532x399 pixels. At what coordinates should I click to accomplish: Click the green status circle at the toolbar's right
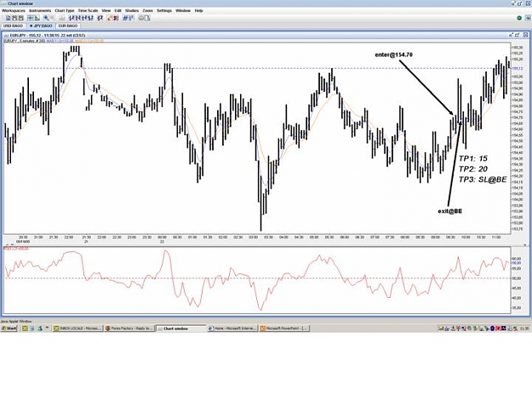pos(519,18)
